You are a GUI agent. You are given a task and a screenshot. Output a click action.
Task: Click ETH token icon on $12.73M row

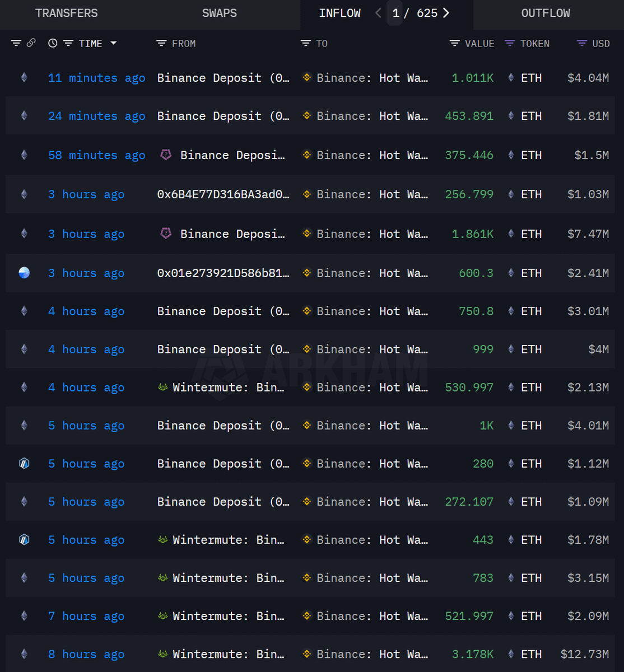(511, 654)
